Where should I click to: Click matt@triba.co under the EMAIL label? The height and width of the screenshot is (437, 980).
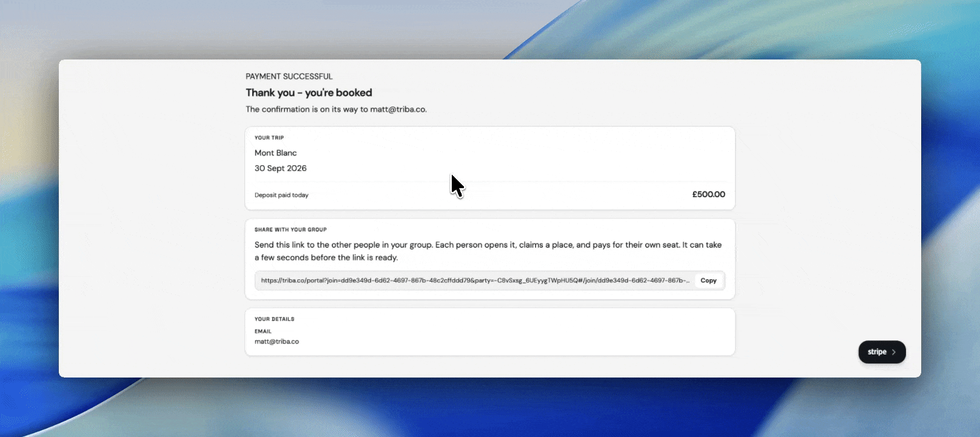(x=277, y=342)
